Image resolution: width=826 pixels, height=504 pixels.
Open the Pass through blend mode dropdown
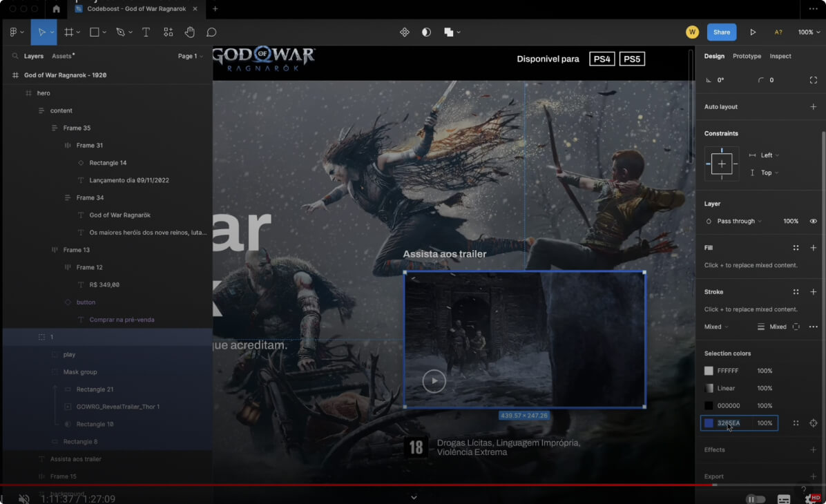pos(738,222)
